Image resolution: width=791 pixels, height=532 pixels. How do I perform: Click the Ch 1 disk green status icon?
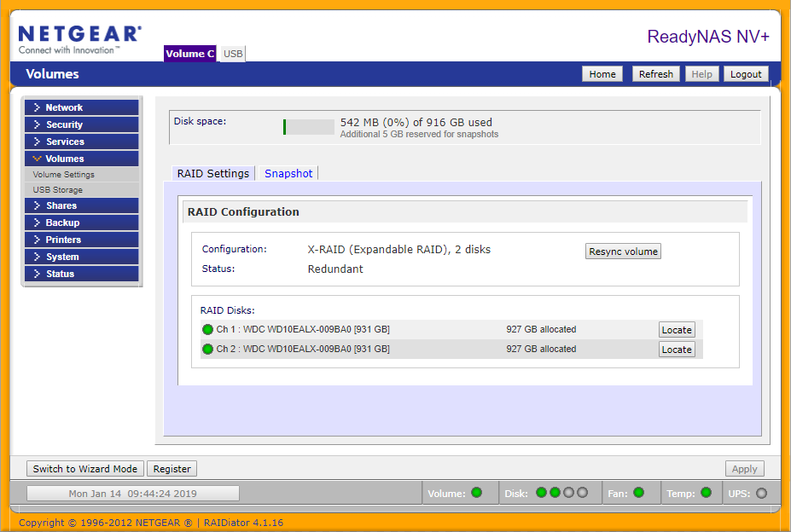207,330
